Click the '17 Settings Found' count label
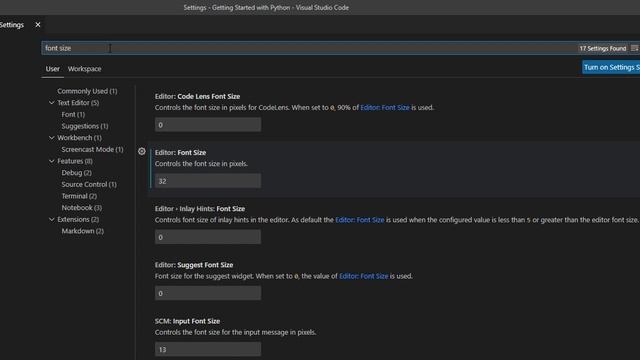The width and height of the screenshot is (640, 360). [x=603, y=49]
